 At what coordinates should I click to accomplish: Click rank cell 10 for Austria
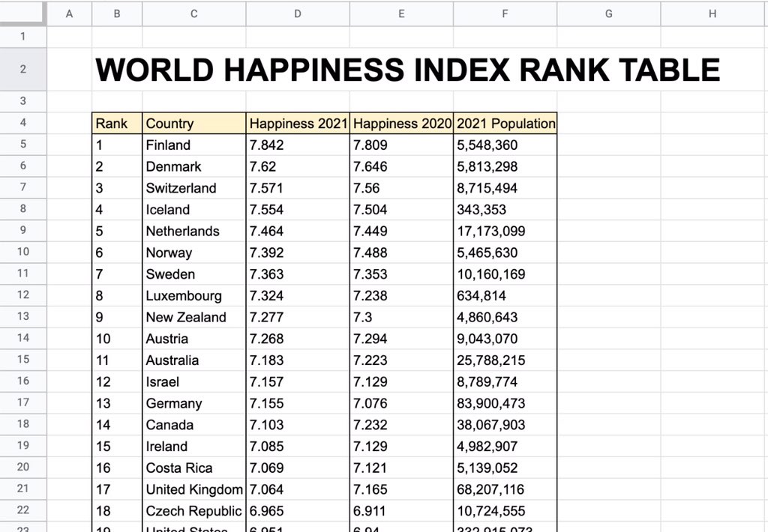pyautogui.click(x=117, y=339)
